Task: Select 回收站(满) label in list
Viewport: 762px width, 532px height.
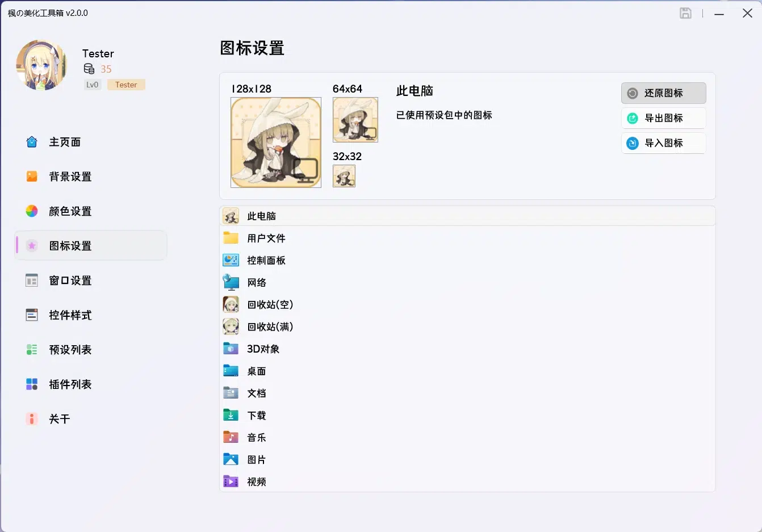Action: point(270,327)
